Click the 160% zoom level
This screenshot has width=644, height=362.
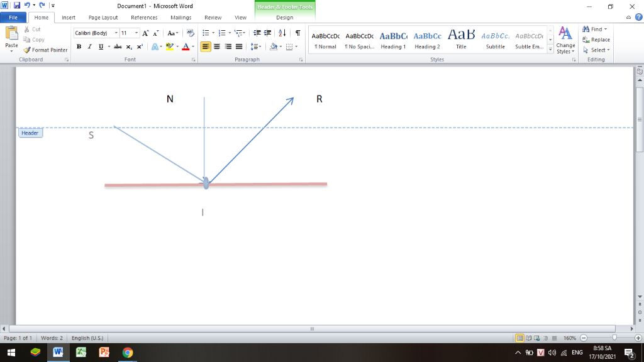click(570, 338)
